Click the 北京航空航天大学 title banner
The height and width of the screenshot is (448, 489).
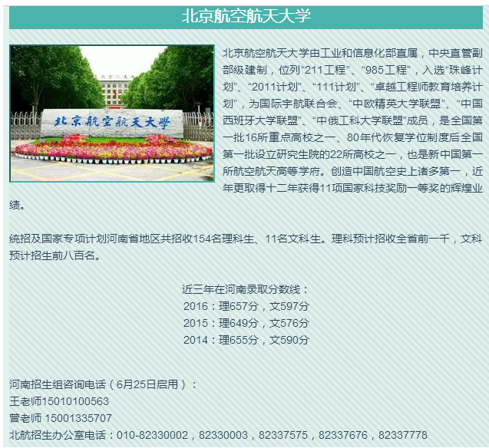tap(246, 17)
